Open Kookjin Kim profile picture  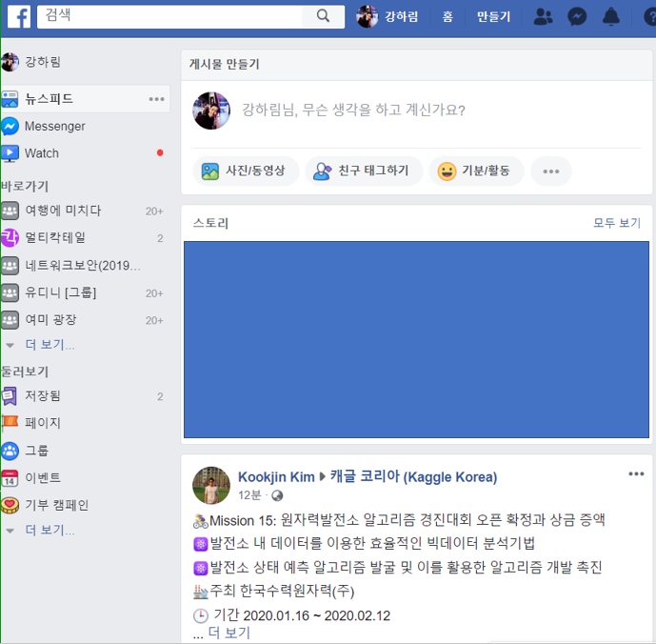click(x=211, y=485)
